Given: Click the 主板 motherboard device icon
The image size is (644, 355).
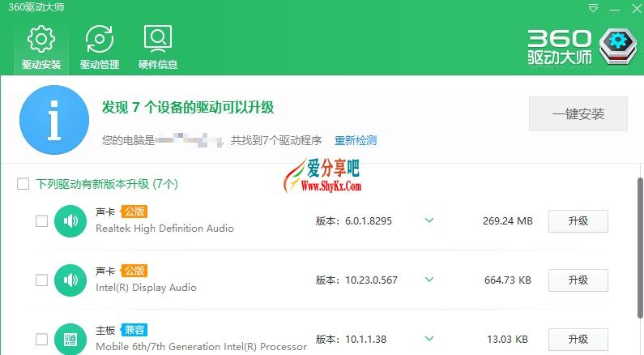Looking at the screenshot, I should (x=70, y=340).
